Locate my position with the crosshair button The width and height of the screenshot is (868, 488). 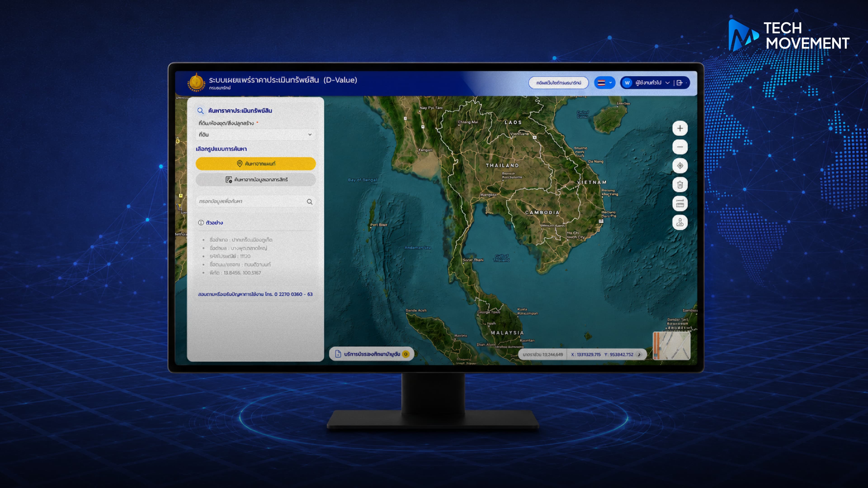680,166
